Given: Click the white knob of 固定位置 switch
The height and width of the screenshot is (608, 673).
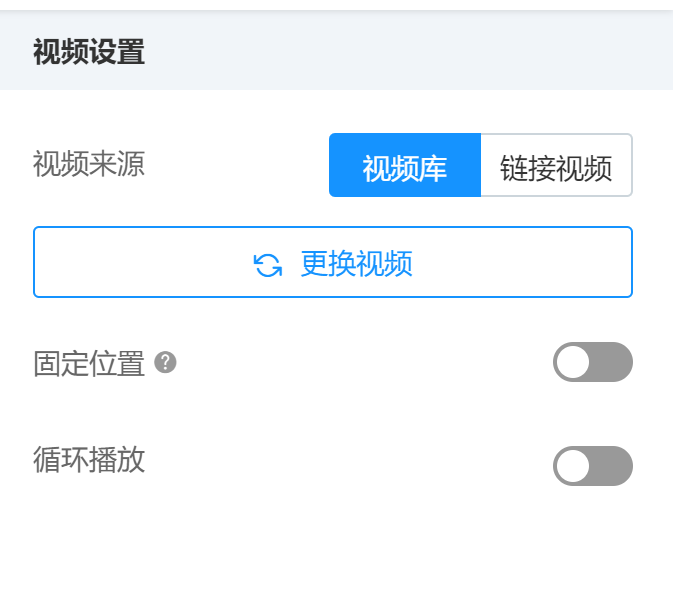Looking at the screenshot, I should [573, 362].
